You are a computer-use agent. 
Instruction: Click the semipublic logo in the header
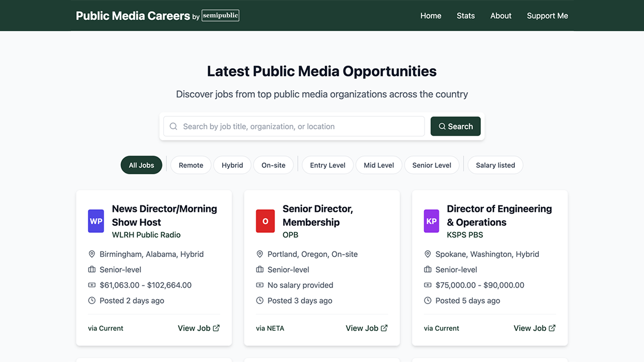[x=221, y=16]
